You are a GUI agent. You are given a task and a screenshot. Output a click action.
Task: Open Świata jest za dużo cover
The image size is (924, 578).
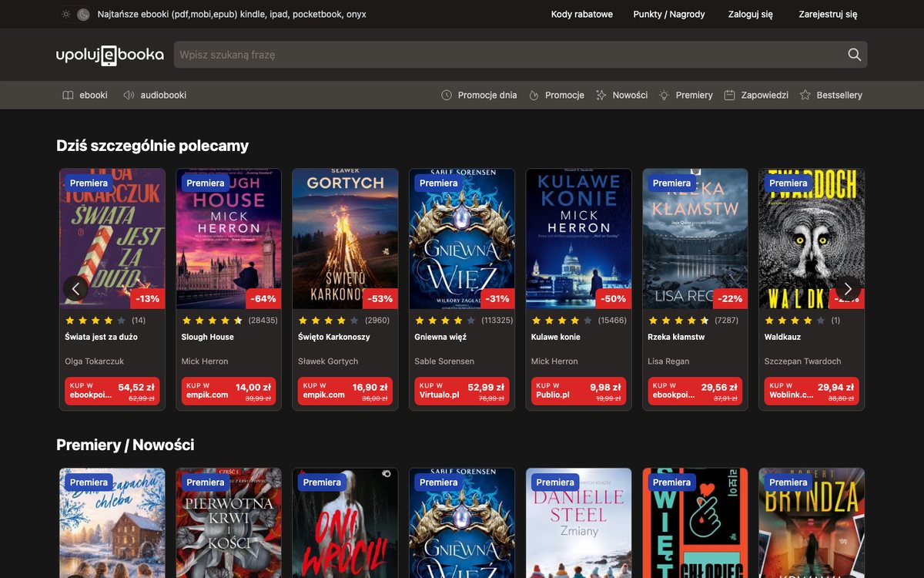[112, 239]
